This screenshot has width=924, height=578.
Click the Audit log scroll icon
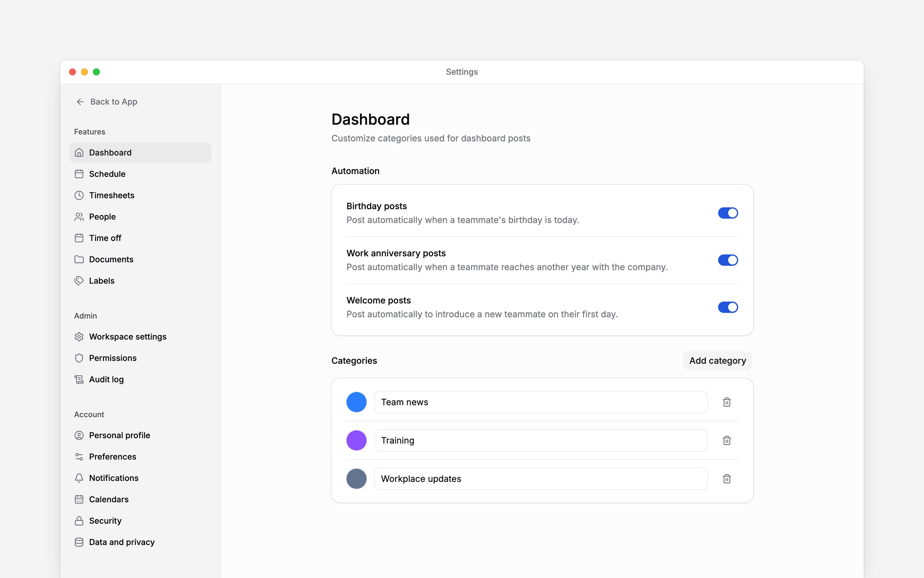(79, 379)
